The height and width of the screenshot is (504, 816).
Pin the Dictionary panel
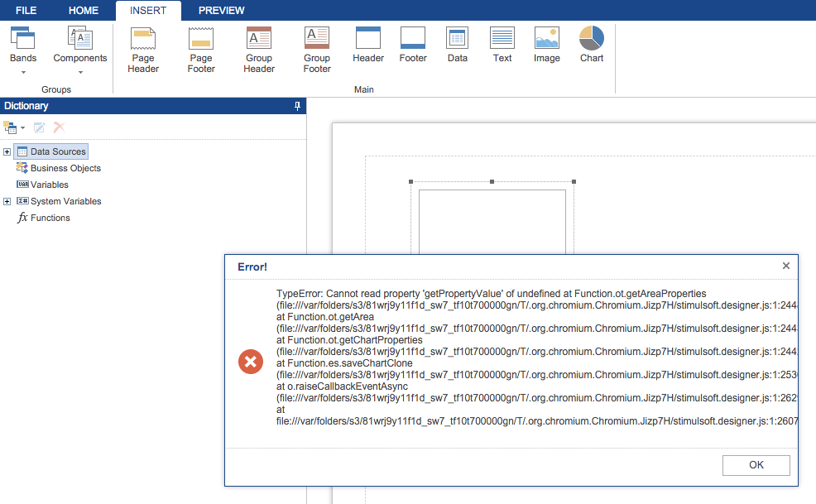coord(297,106)
